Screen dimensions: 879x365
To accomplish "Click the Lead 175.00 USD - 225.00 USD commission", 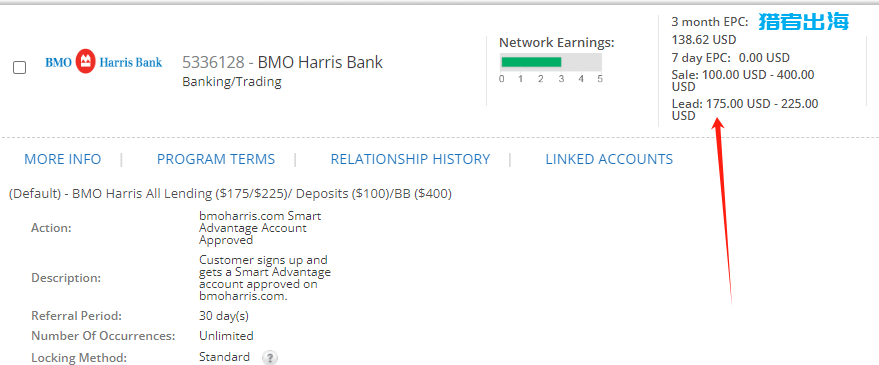I will (x=744, y=110).
